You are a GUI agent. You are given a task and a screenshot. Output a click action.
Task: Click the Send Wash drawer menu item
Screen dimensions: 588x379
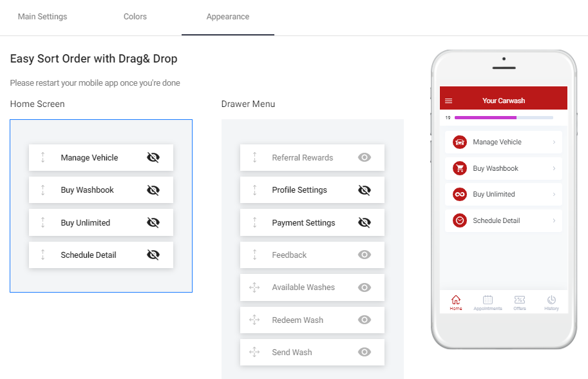312,352
